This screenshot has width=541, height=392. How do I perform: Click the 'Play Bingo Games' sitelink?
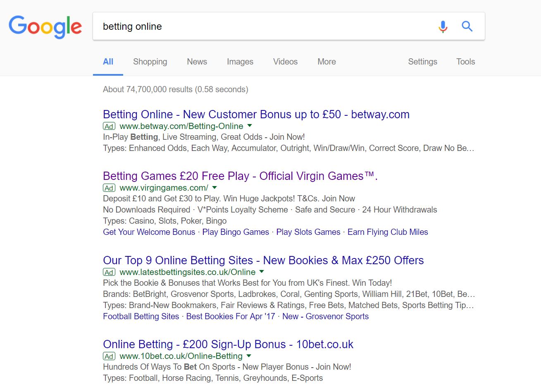click(236, 232)
